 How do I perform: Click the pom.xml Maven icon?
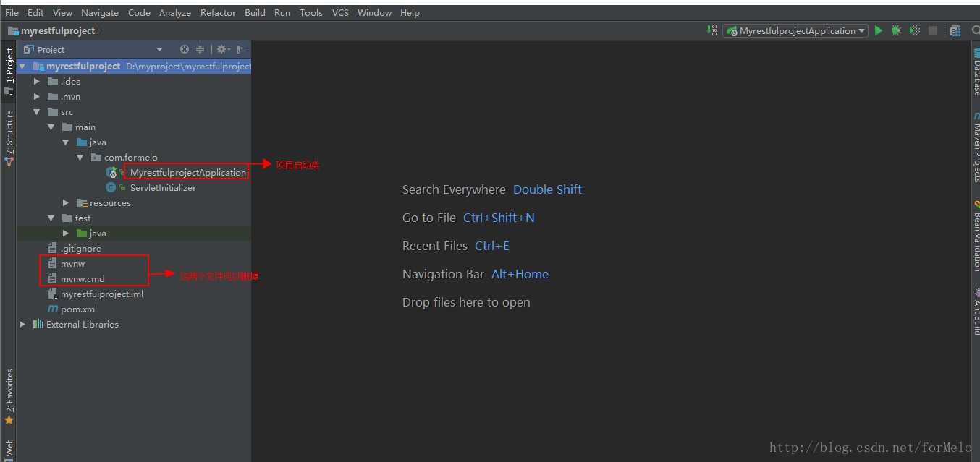53,309
